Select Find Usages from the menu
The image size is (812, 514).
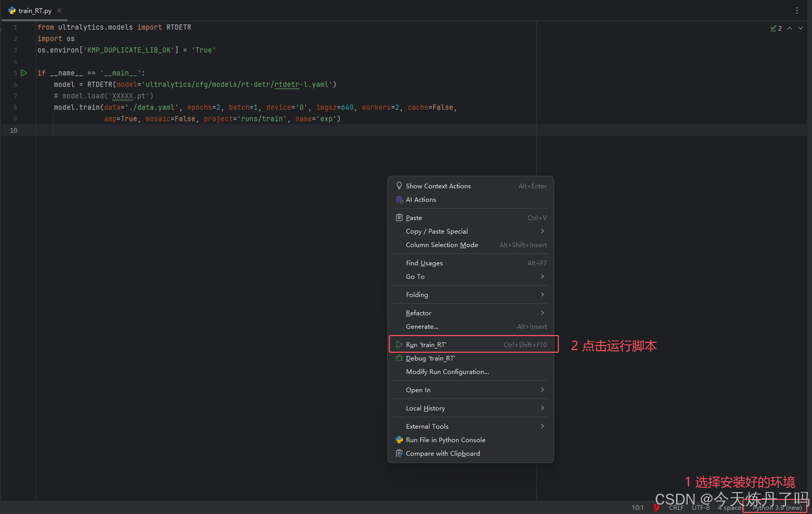(424, 263)
